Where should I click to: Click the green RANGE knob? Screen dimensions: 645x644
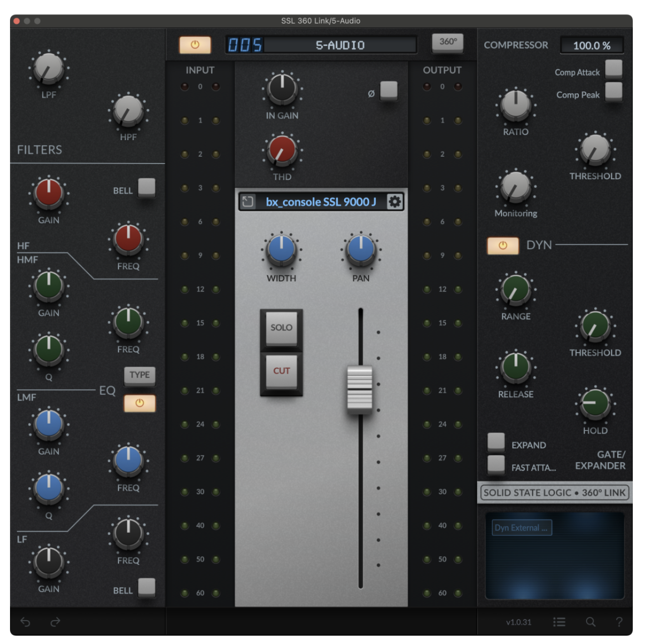pos(515,290)
